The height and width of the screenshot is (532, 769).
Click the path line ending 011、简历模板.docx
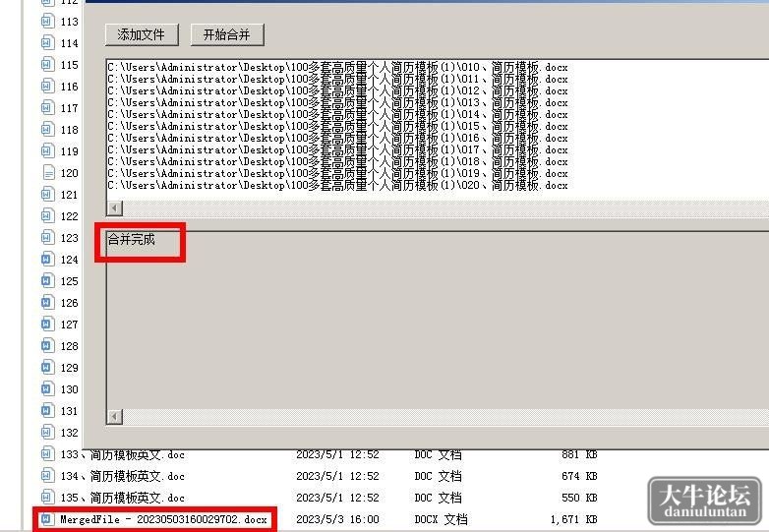(337, 79)
